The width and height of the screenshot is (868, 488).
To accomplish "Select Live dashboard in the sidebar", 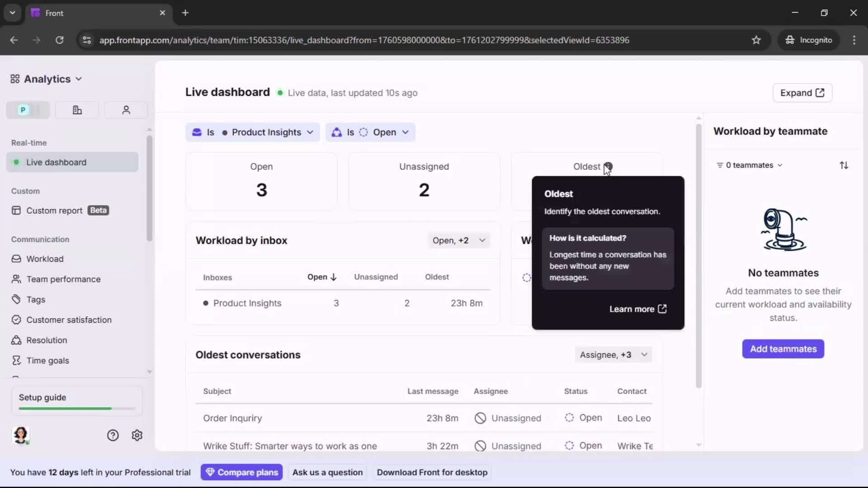I will 57,162.
